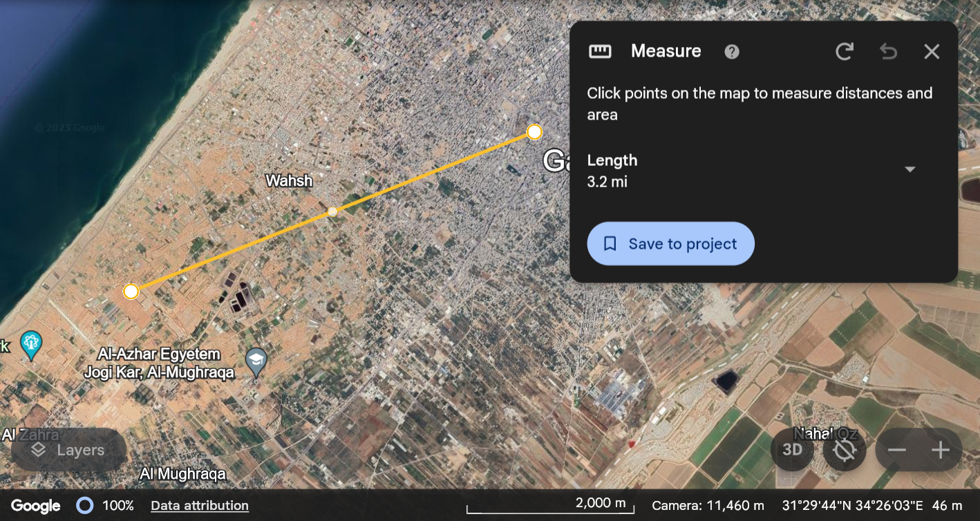The height and width of the screenshot is (521, 980).
Task: Close the Measure panel
Action: pyautogui.click(x=932, y=52)
